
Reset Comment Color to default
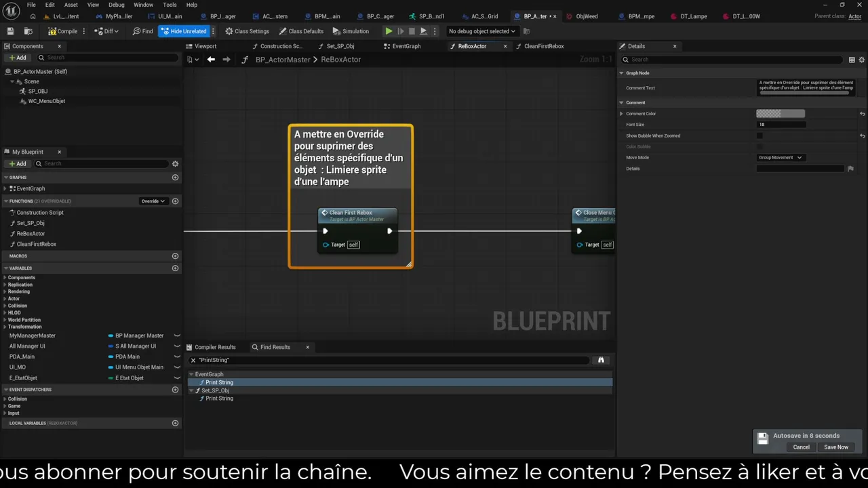pyautogui.click(x=862, y=114)
